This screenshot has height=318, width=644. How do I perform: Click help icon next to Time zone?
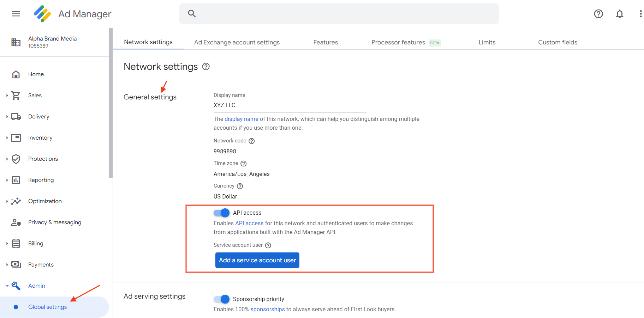244,164
